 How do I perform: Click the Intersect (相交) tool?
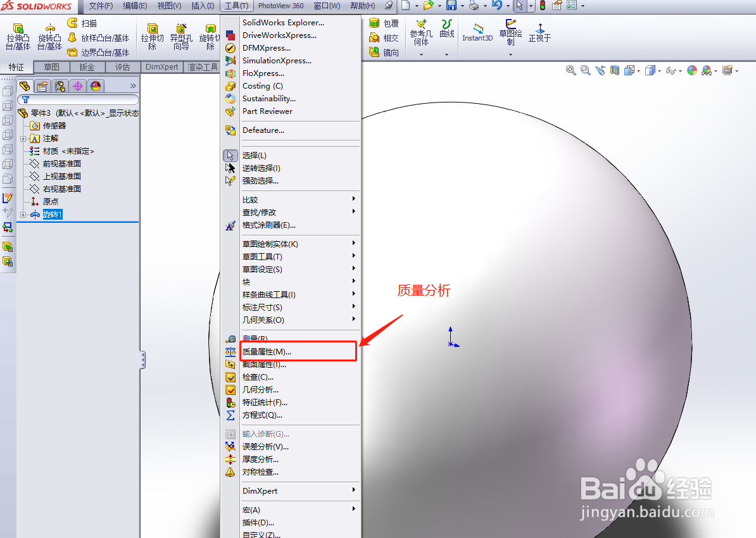(384, 37)
